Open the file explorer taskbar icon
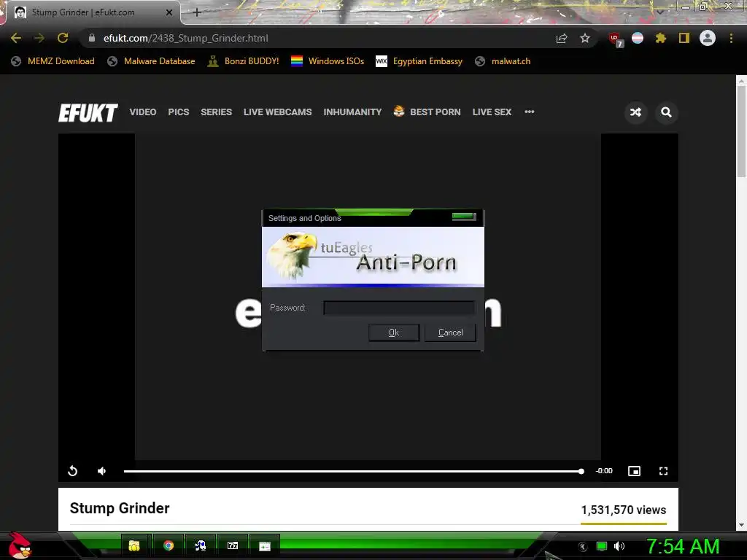The width and height of the screenshot is (747, 560). tap(134, 545)
